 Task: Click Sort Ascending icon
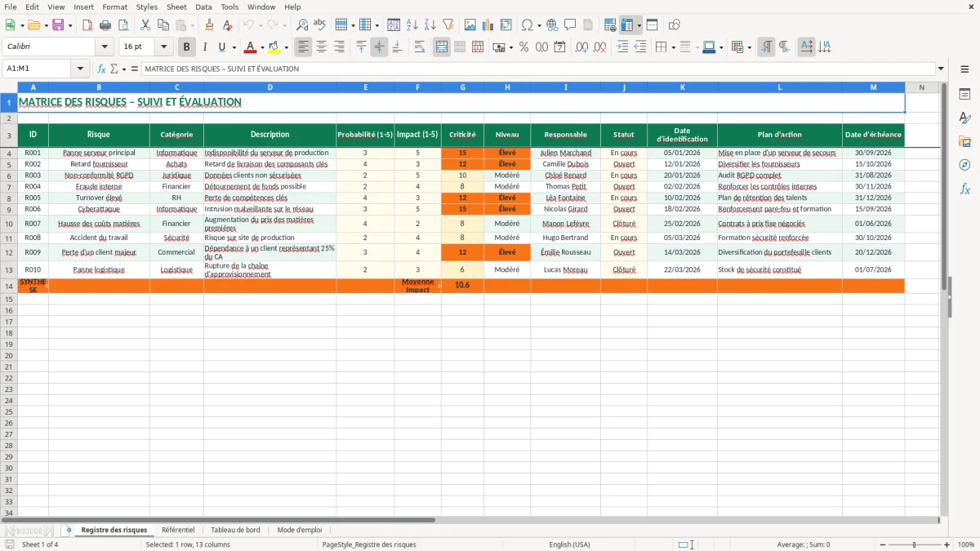412,25
